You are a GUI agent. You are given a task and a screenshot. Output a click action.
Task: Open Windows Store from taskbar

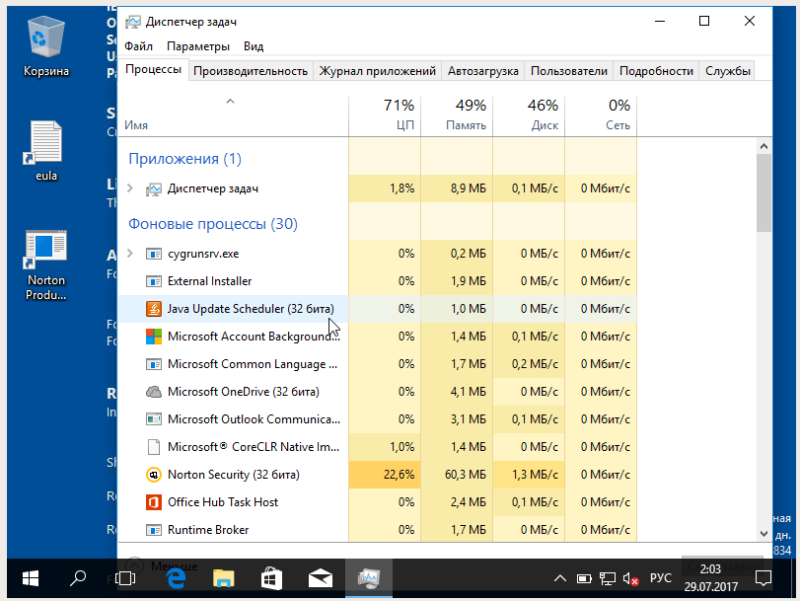271,578
